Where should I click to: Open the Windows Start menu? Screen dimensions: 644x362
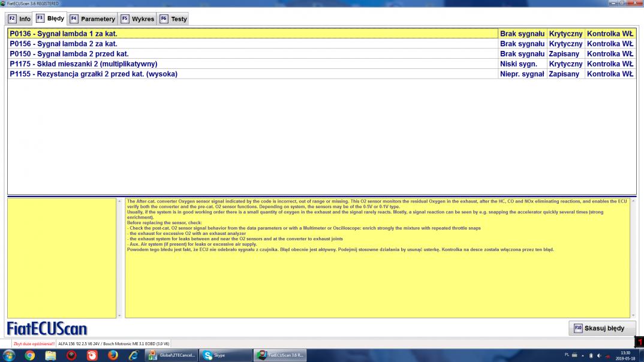tap(8, 355)
